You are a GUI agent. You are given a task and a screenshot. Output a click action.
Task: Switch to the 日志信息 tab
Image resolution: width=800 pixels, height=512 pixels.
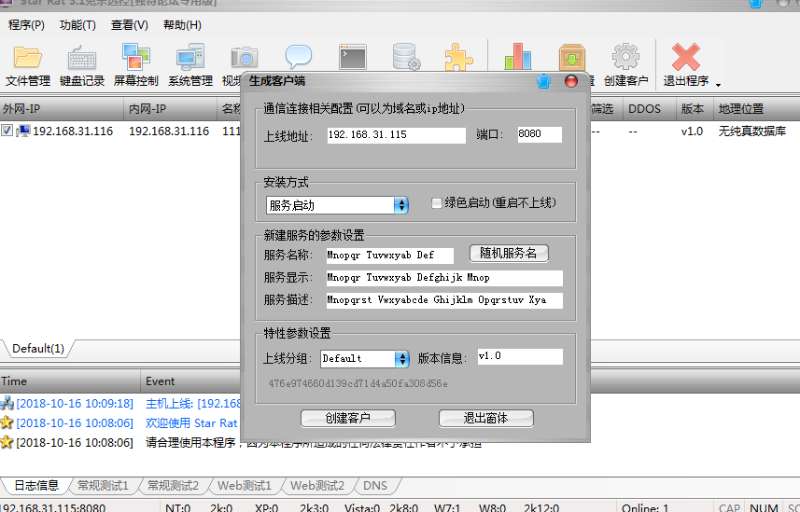(36, 485)
